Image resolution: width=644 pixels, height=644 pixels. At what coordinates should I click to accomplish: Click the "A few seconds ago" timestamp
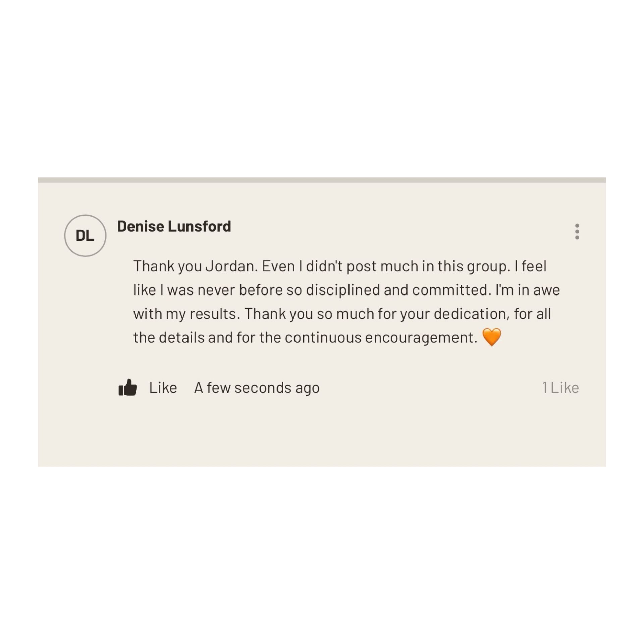click(x=257, y=388)
